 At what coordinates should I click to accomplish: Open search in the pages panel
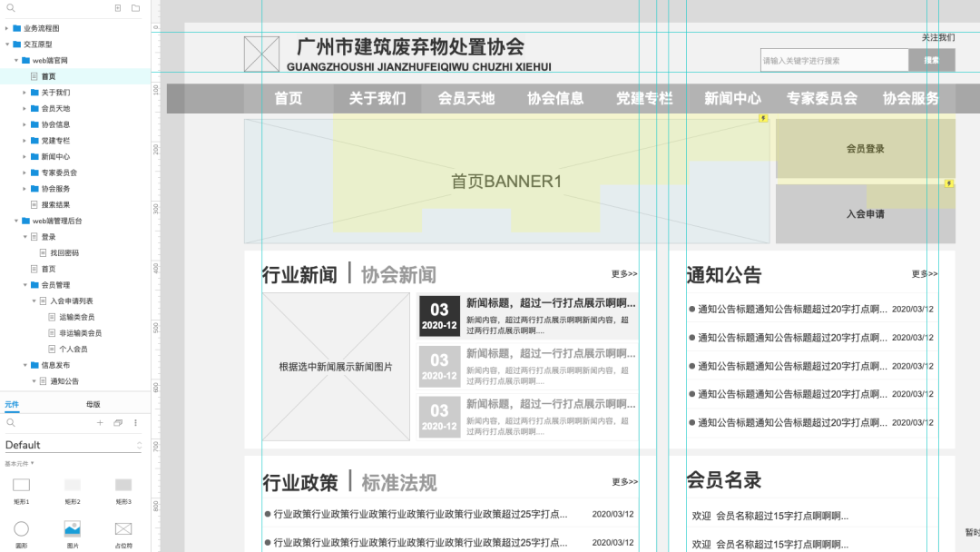pyautogui.click(x=10, y=8)
